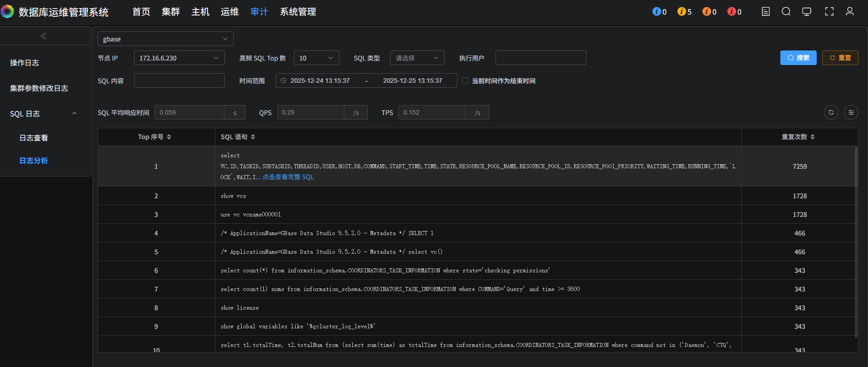
Task: Open 审计 in top navigation
Action: pos(259,12)
